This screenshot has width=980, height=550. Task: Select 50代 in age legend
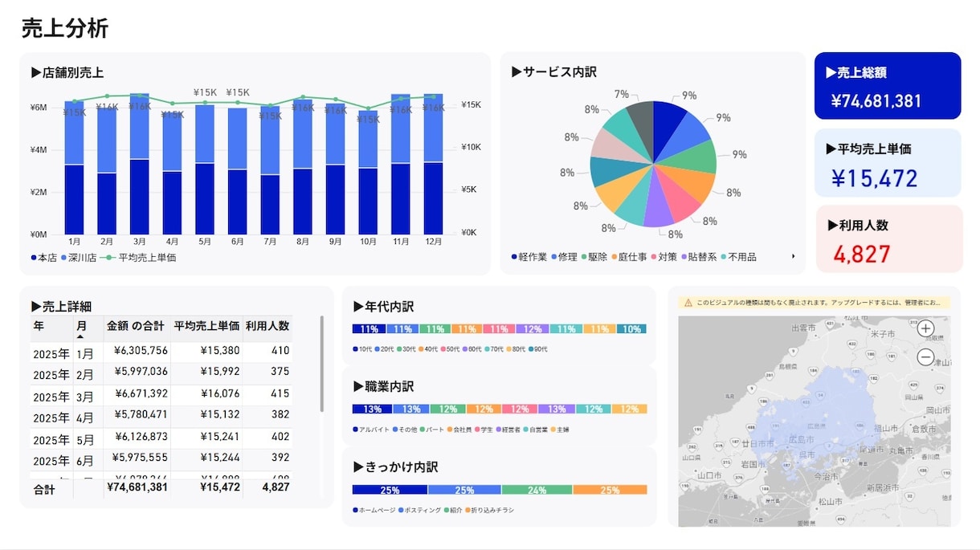(450, 349)
